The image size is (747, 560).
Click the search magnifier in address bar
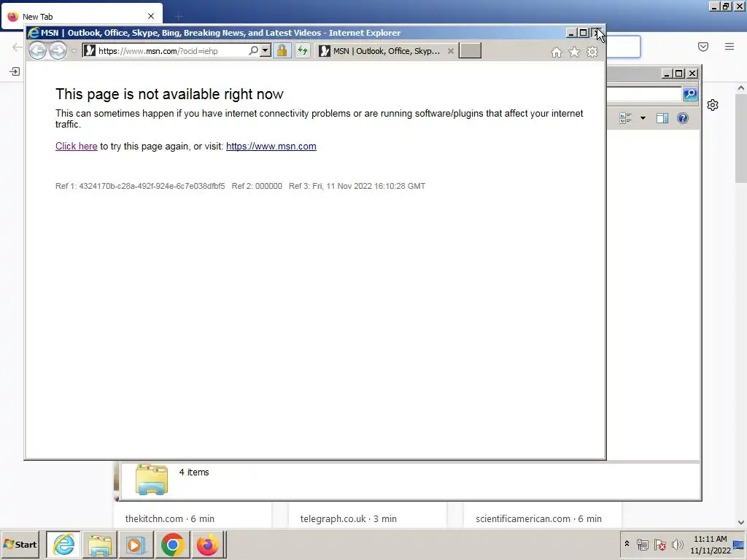[x=253, y=50]
